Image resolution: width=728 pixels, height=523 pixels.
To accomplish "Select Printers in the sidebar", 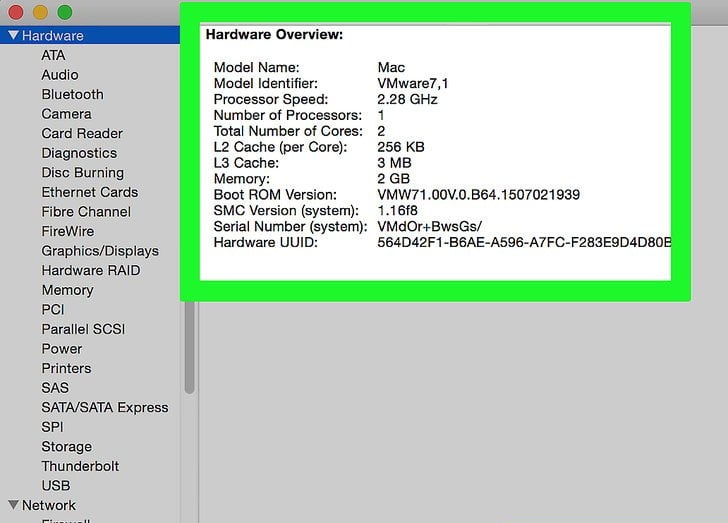I will point(66,368).
